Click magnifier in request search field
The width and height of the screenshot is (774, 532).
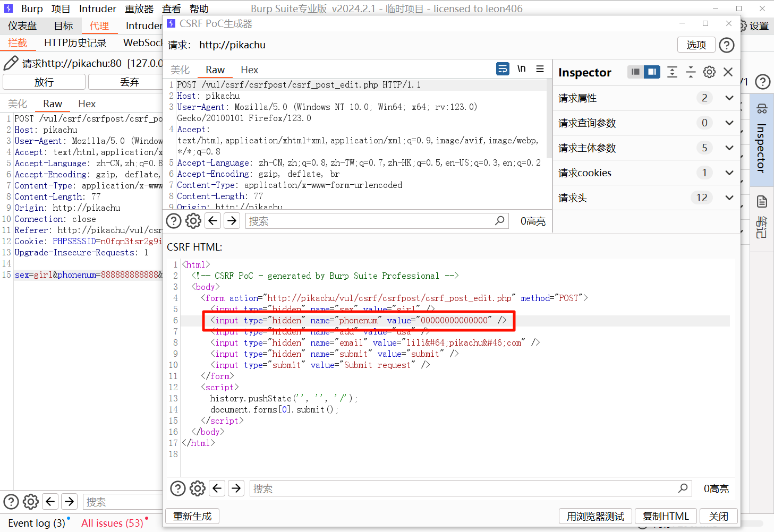pos(500,220)
